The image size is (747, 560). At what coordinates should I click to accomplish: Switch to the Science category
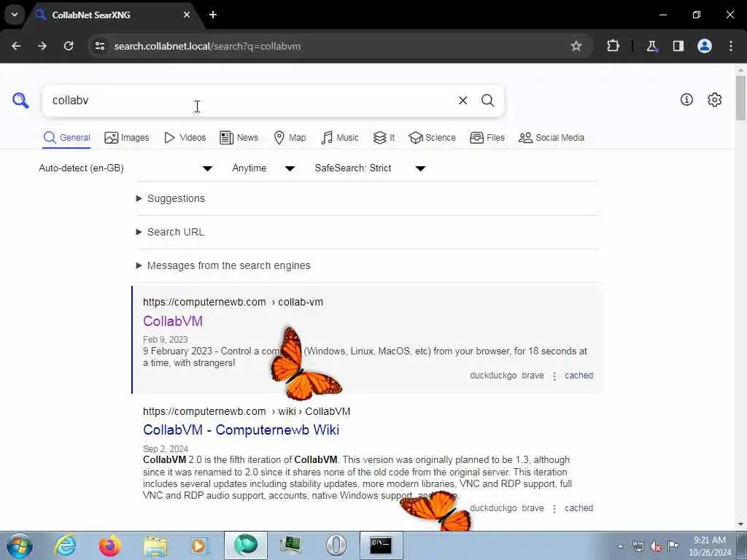[x=432, y=138]
